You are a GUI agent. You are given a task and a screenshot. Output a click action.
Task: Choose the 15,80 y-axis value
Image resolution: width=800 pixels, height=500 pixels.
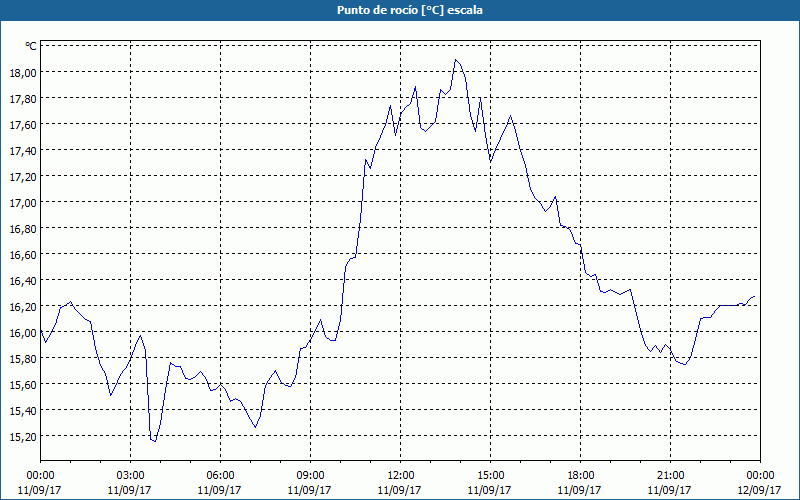pos(23,359)
